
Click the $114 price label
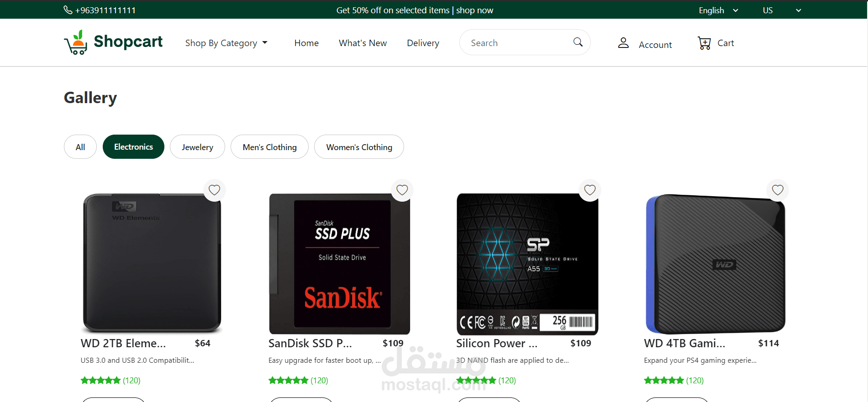[768, 343]
